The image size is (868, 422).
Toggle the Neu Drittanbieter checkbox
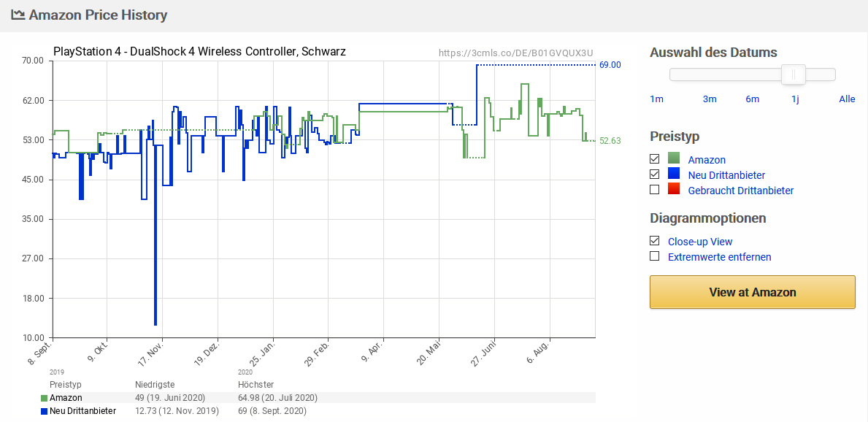[x=654, y=174]
